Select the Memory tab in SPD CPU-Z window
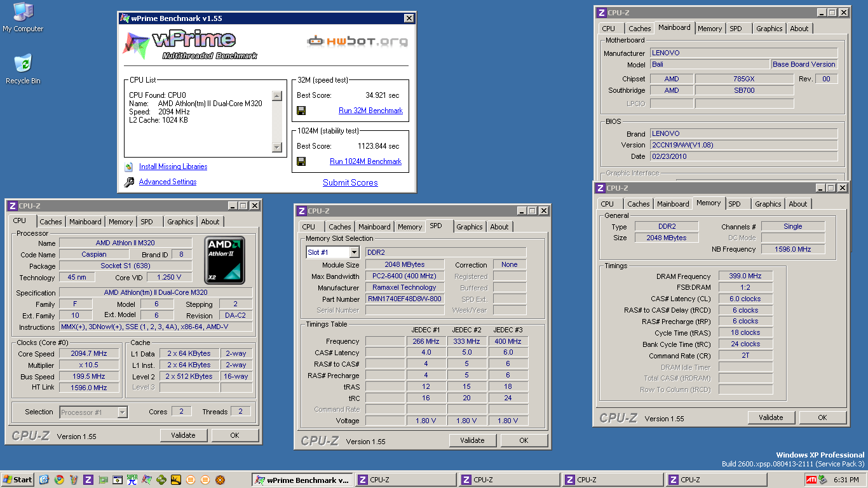This screenshot has width=868, height=488. pos(410,227)
